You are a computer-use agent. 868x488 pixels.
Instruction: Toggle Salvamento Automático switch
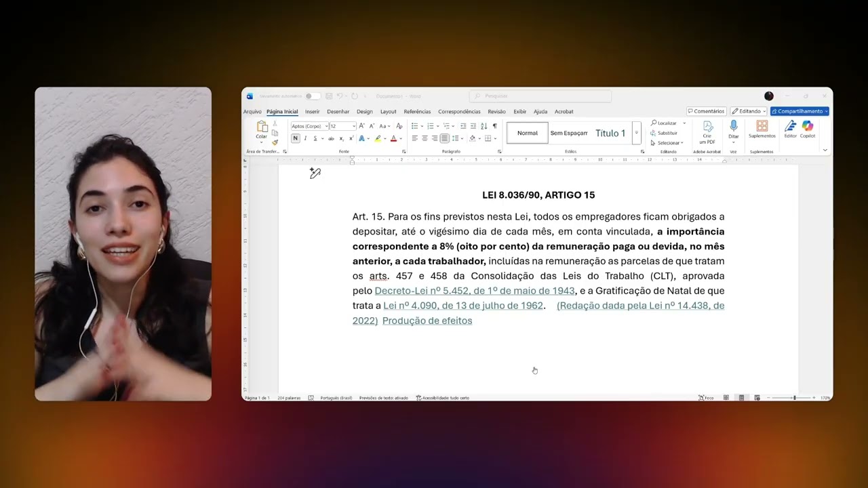click(x=313, y=96)
